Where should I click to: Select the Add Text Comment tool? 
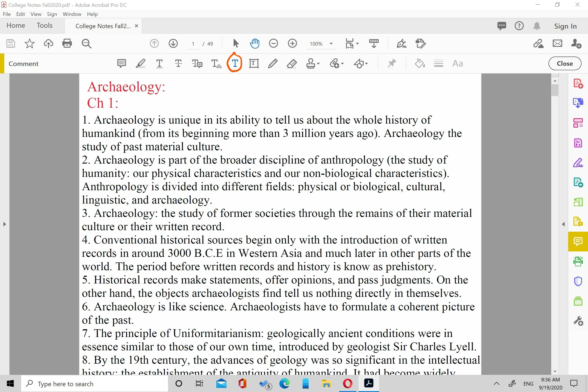[x=235, y=63]
